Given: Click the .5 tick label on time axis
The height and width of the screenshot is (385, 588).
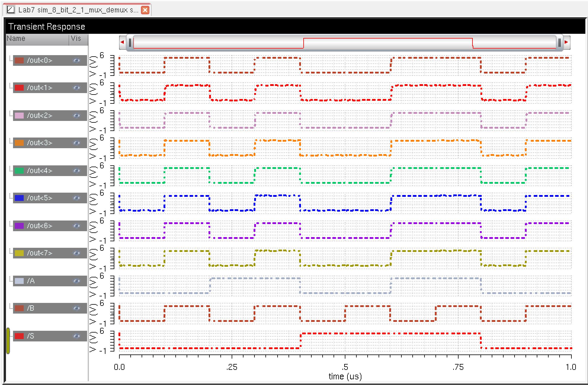Looking at the screenshot, I should click(345, 367).
